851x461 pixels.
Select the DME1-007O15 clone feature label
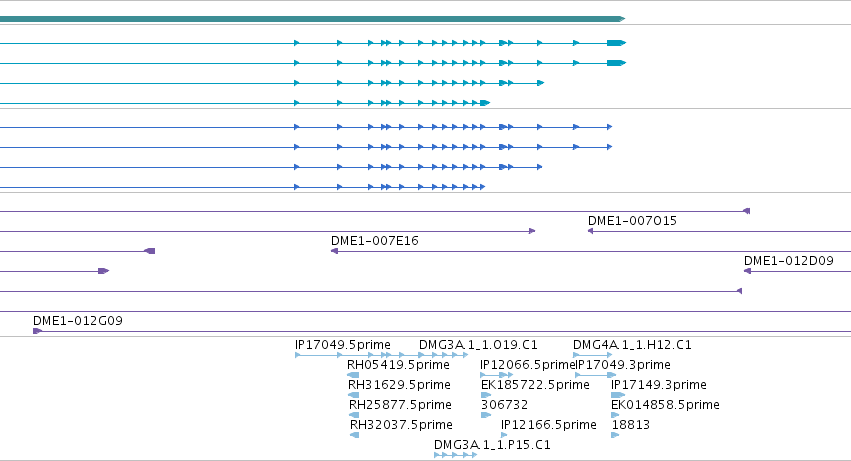coord(632,221)
